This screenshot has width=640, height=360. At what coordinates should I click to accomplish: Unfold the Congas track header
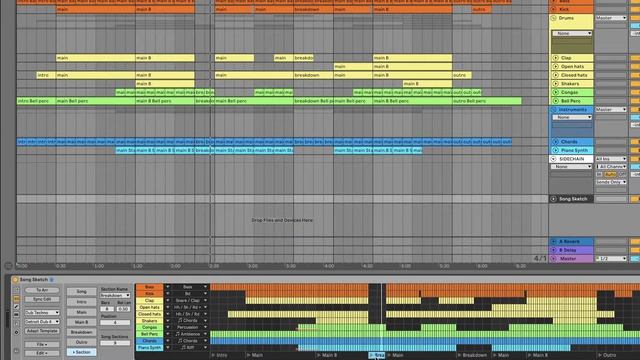(556, 92)
